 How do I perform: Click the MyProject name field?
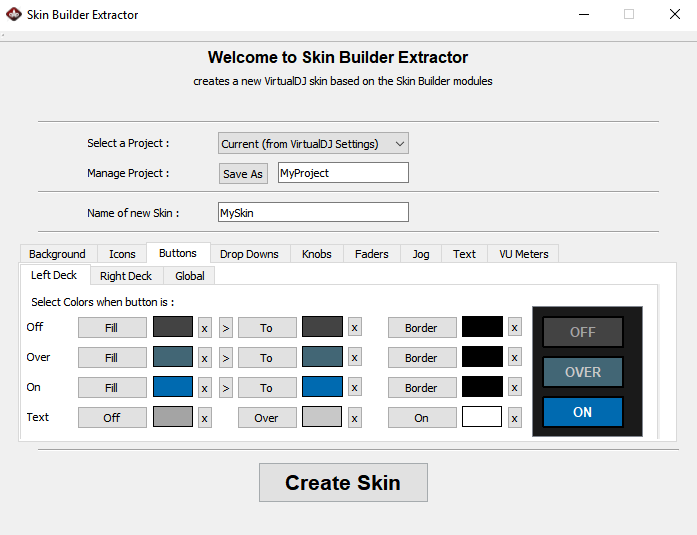point(343,173)
